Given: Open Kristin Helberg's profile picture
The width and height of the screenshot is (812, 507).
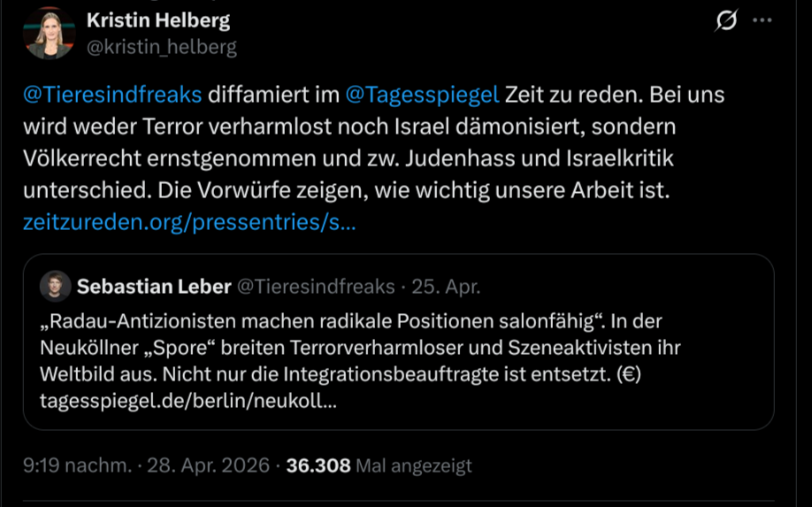Looking at the screenshot, I should point(50,33).
